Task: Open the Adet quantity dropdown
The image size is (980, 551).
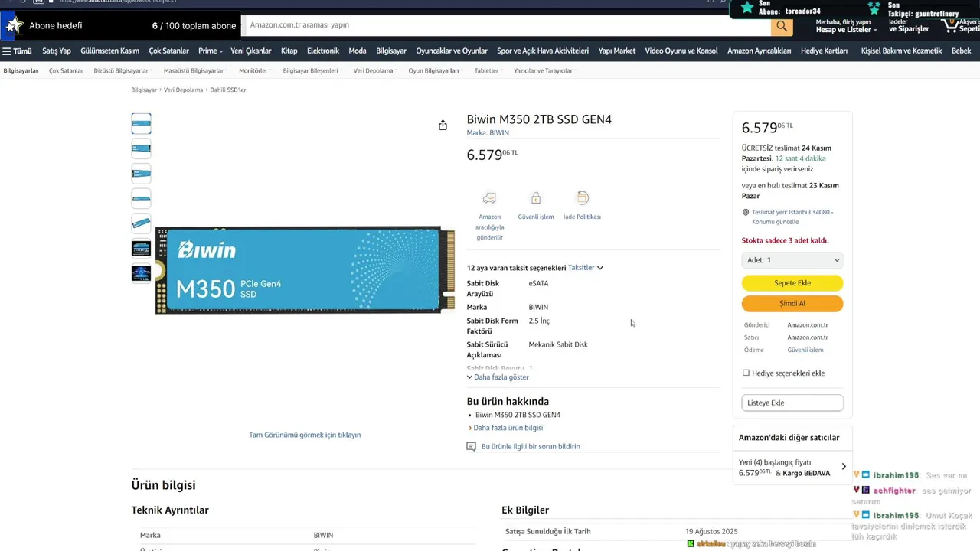Action: click(x=792, y=260)
